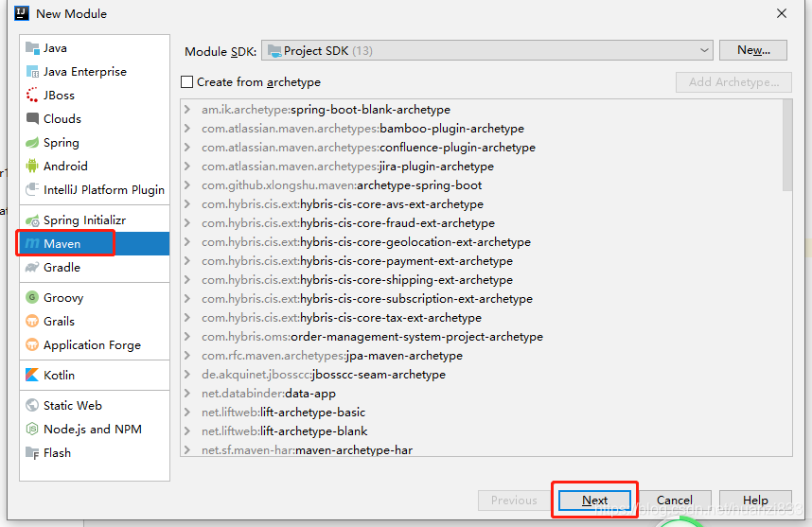The width and height of the screenshot is (812, 527).
Task: Click the Kotlin logo icon
Action: pyautogui.click(x=32, y=375)
